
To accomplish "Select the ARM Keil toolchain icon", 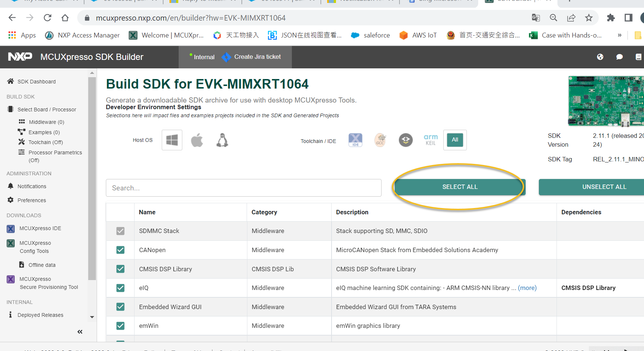I will 430,140.
